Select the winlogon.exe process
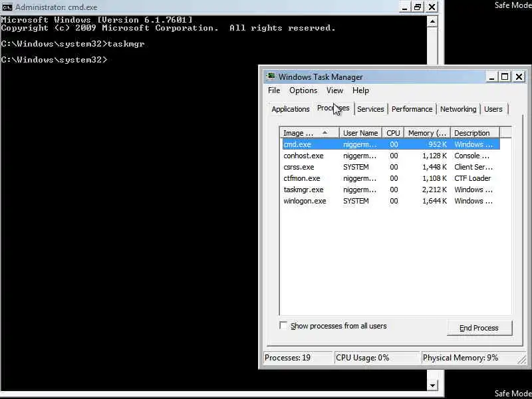Viewport: 532px width, 399px height. pos(391,201)
